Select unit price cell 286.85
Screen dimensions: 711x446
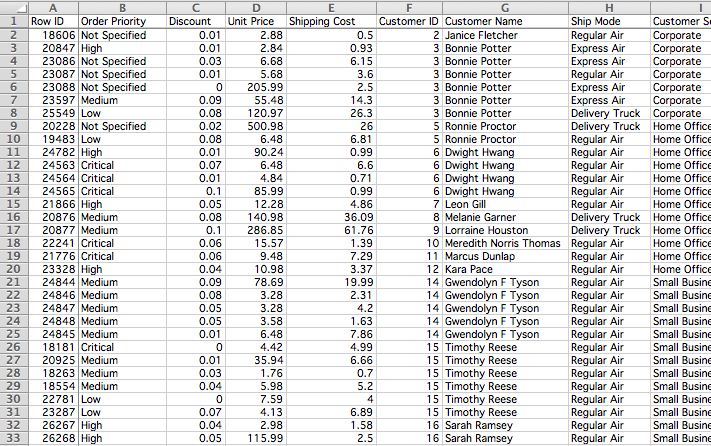tap(256, 230)
